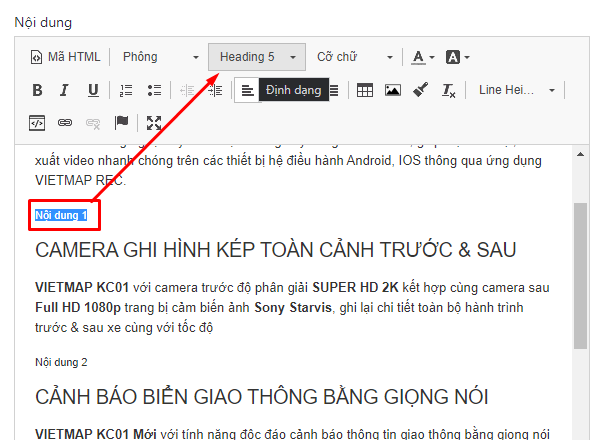Image resolution: width=607 pixels, height=440 pixels.
Task: Click the justify alignment icon
Action: tap(334, 91)
